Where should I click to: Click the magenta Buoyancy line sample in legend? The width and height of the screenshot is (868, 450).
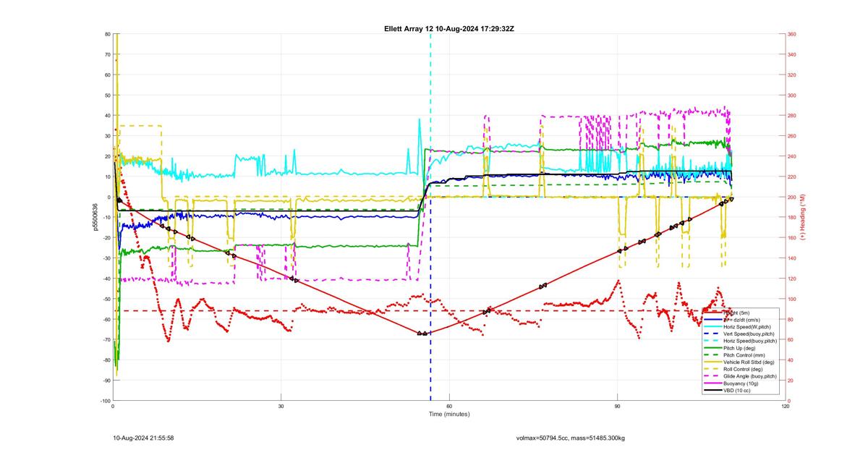click(713, 383)
